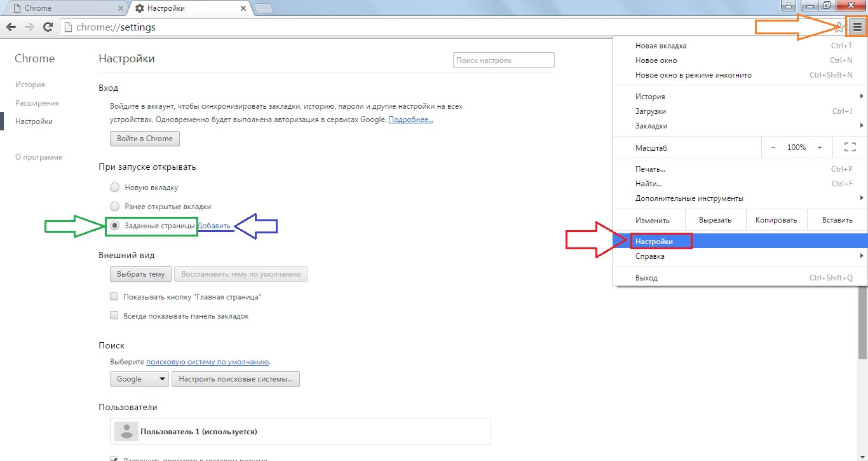Toggle Всегда показывать панель закладок checkbox
This screenshot has height=461, width=868.
point(114,315)
